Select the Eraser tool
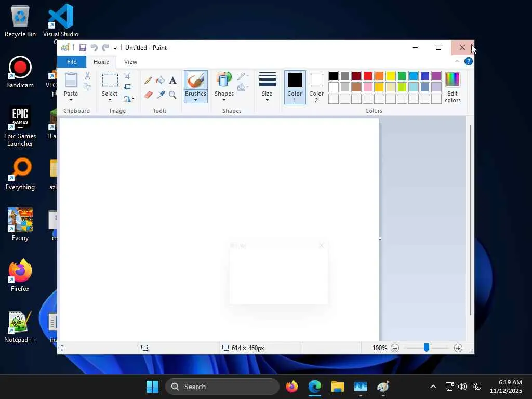 point(148,95)
